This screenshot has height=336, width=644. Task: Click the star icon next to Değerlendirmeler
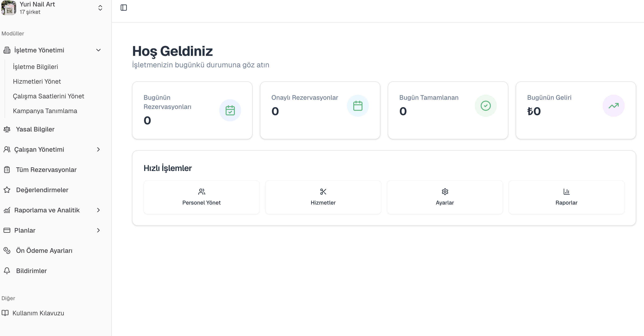pyautogui.click(x=7, y=190)
